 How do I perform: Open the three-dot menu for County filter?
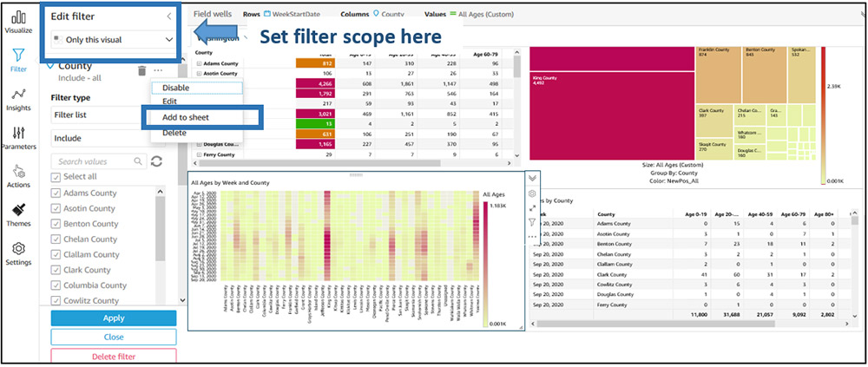(x=158, y=70)
